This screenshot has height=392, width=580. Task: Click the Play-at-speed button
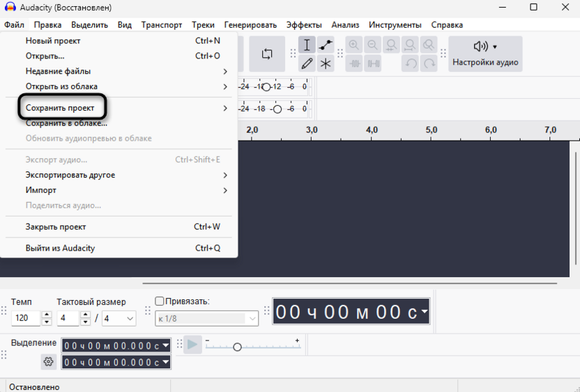point(192,345)
